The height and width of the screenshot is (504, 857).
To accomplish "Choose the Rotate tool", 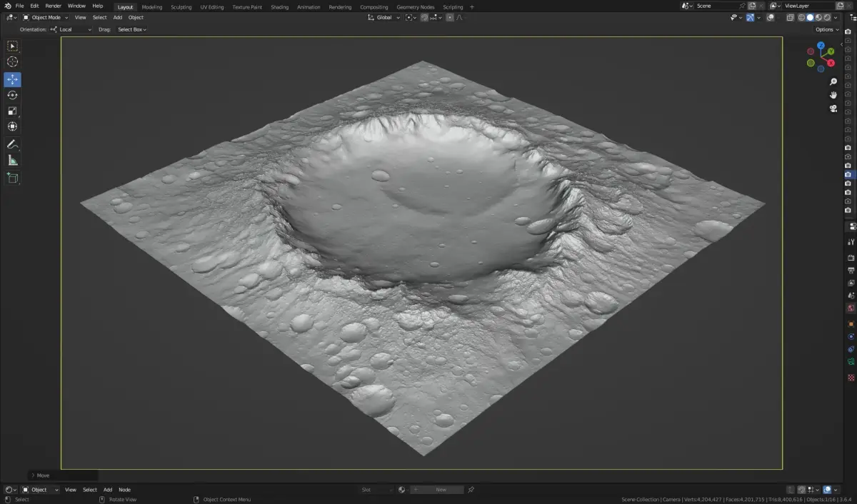I will [x=12, y=95].
